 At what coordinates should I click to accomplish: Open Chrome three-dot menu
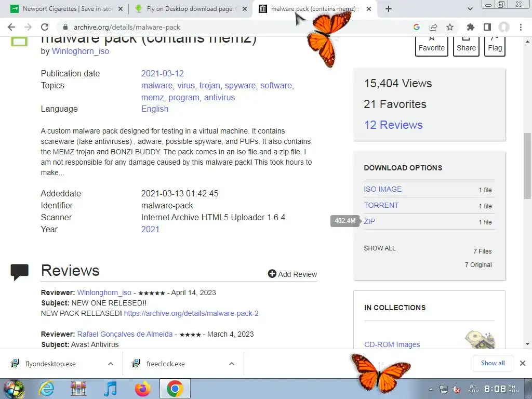(x=521, y=27)
